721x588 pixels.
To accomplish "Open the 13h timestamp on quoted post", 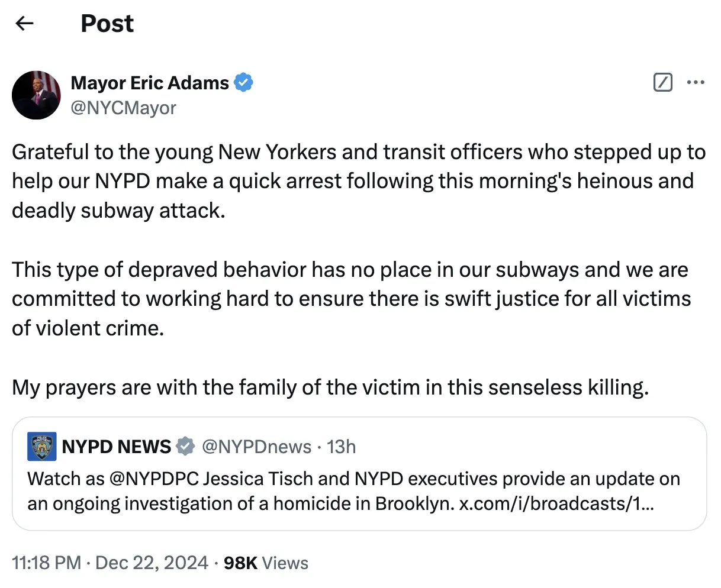I will tap(342, 447).
